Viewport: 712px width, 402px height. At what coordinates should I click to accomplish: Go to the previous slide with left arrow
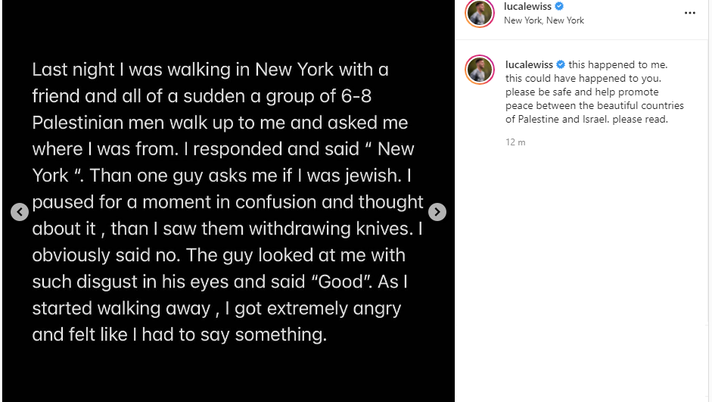tap(19, 212)
